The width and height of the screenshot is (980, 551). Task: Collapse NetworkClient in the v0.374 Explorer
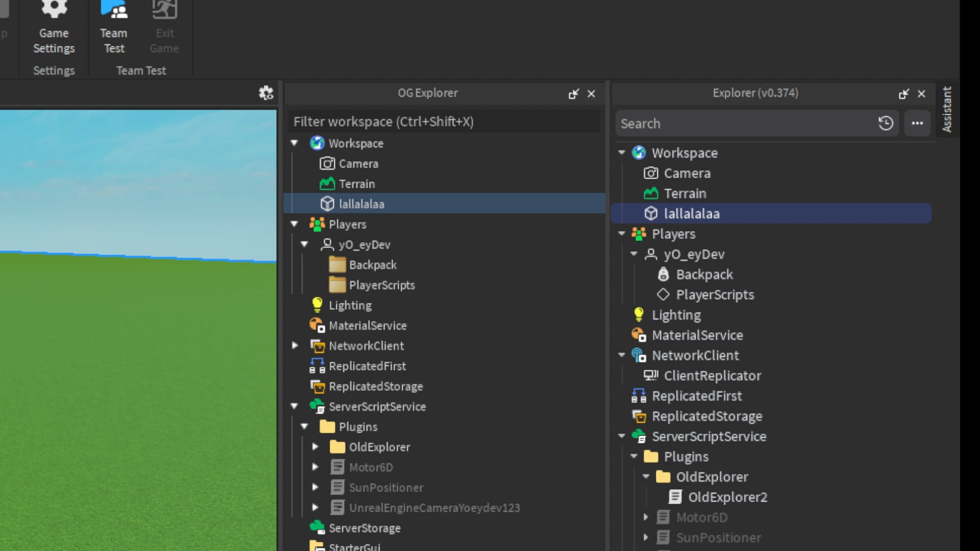[622, 355]
